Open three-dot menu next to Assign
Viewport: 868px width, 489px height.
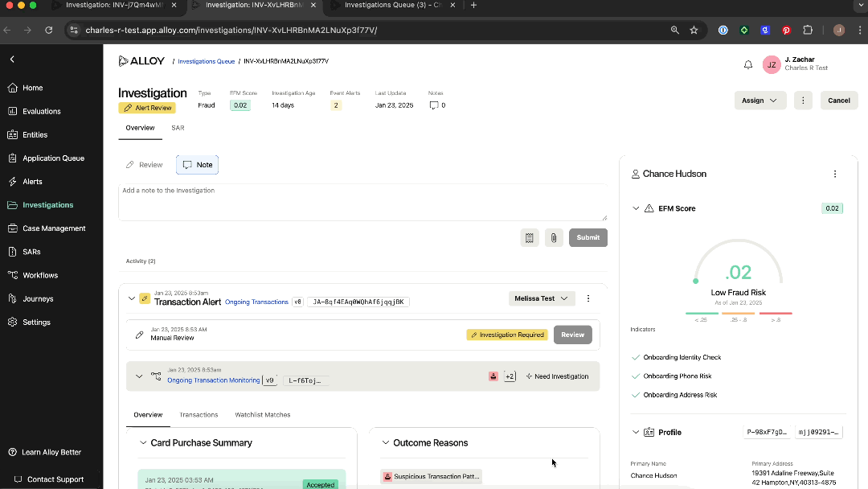pyautogui.click(x=803, y=101)
